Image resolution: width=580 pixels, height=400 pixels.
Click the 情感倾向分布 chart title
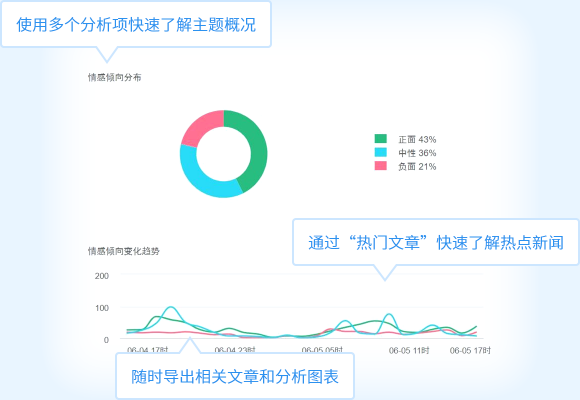click(114, 77)
